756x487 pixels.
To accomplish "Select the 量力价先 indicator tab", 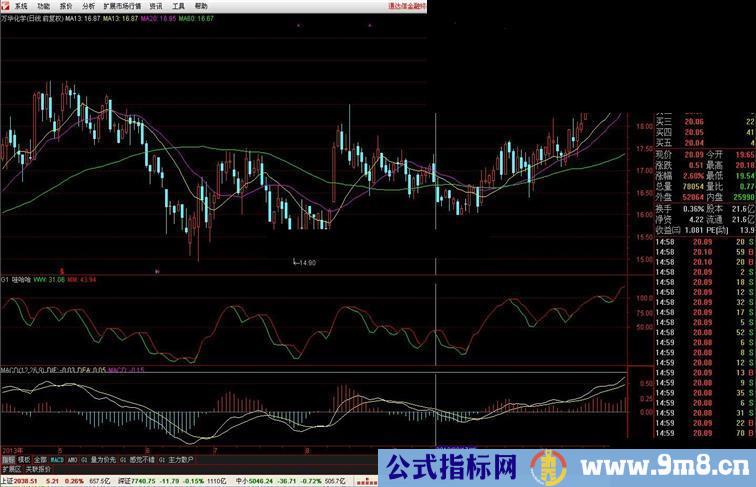I will [102, 459].
